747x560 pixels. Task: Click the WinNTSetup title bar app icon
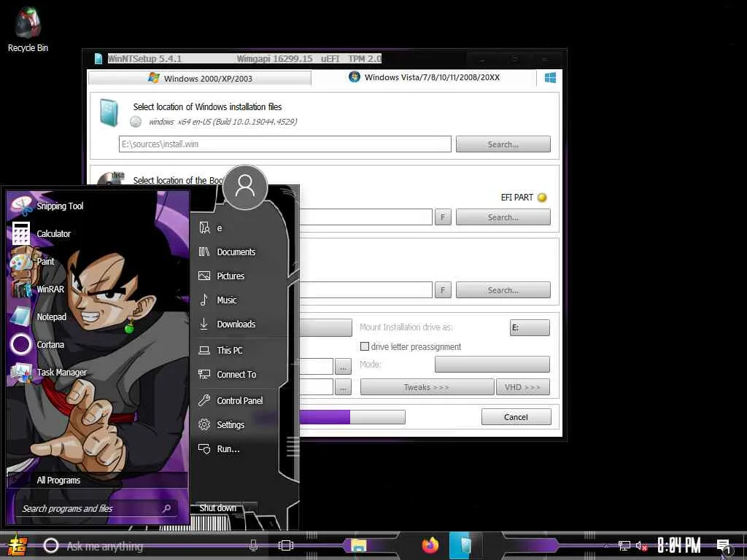click(x=98, y=58)
